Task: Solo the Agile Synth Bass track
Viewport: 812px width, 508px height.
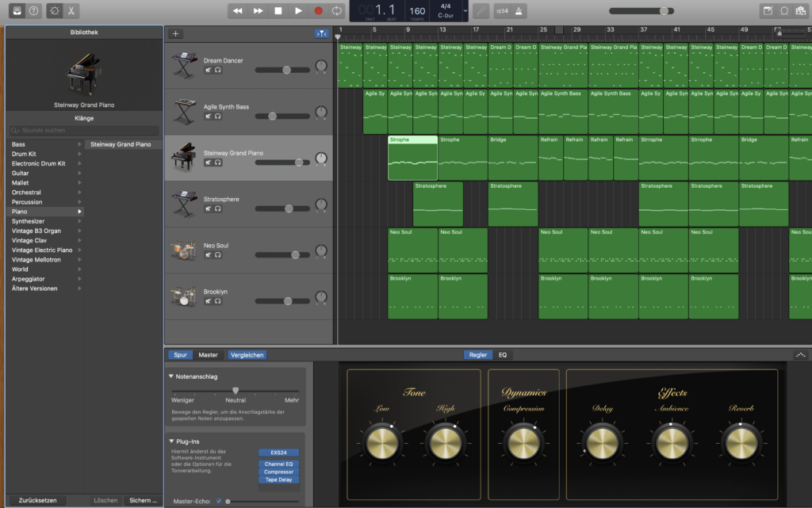Action: [217, 116]
